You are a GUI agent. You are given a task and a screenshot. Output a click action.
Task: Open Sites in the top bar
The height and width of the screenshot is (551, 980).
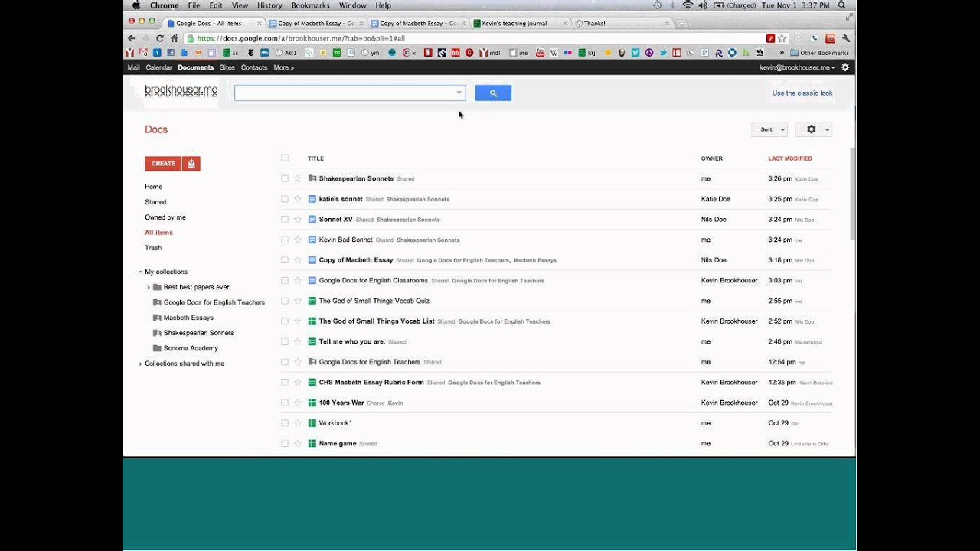pyautogui.click(x=227, y=67)
